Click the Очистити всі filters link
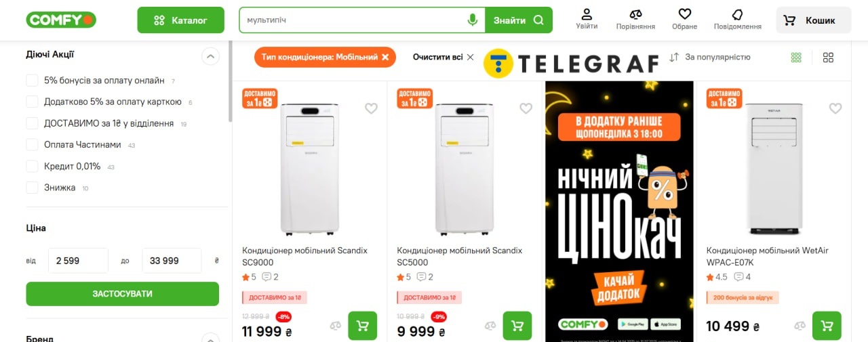Viewport: 868px width, 342px height. (x=443, y=58)
